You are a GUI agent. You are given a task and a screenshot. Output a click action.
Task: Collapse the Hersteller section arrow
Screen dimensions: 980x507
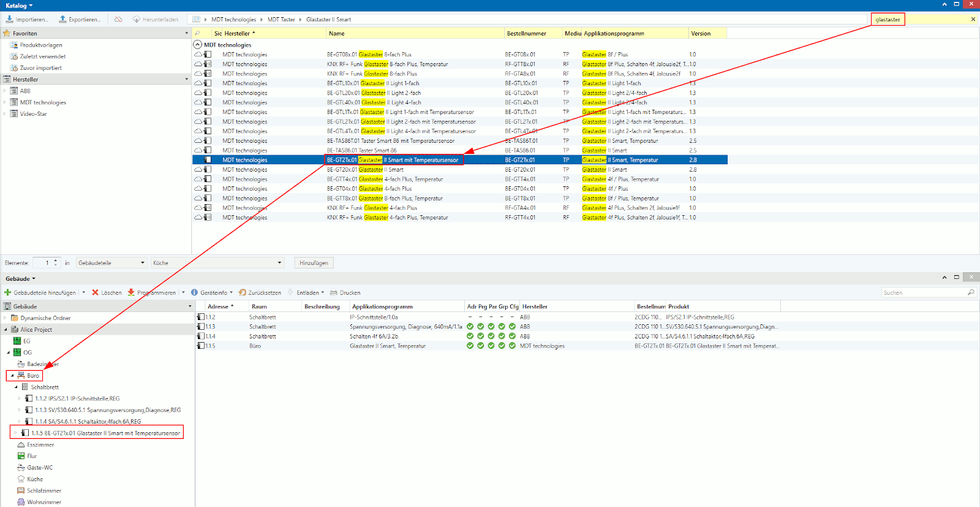pyautogui.click(x=187, y=79)
